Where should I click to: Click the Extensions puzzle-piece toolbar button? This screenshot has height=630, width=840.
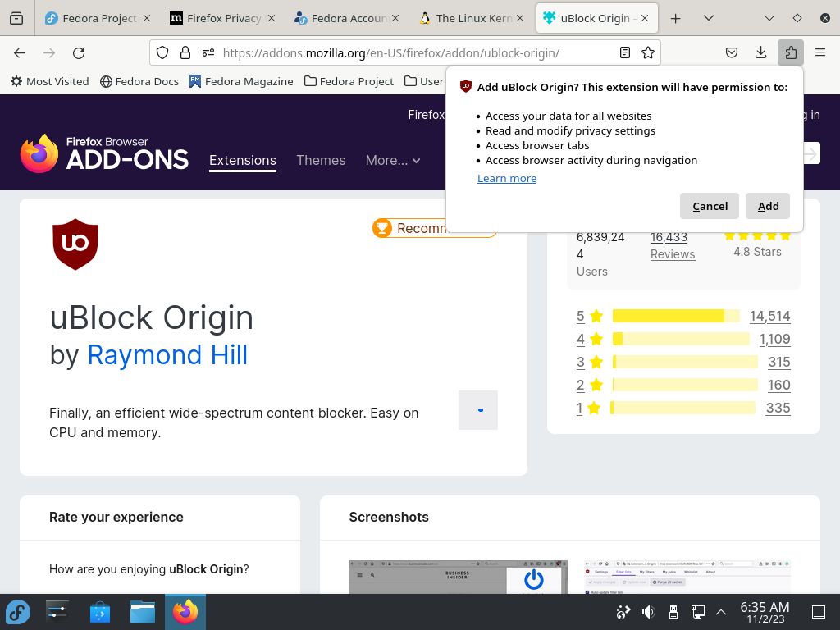click(x=791, y=52)
